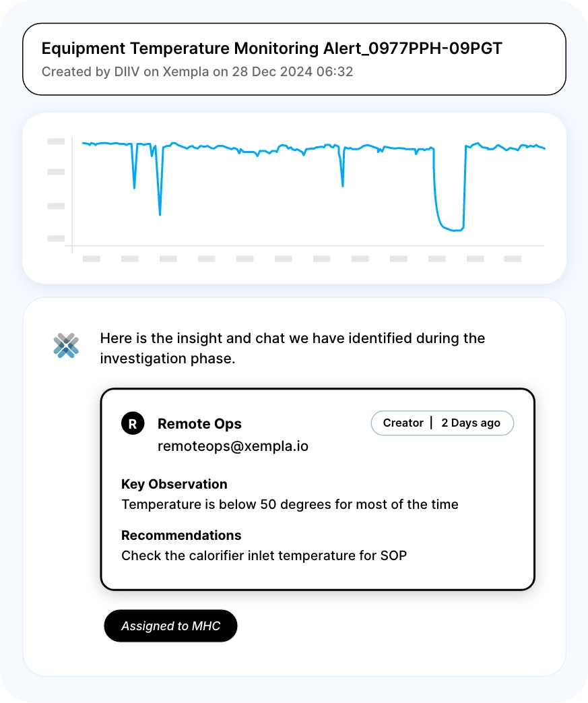
Task: Click the second sharp dip in the chart line
Action: pyautogui.click(x=160, y=212)
